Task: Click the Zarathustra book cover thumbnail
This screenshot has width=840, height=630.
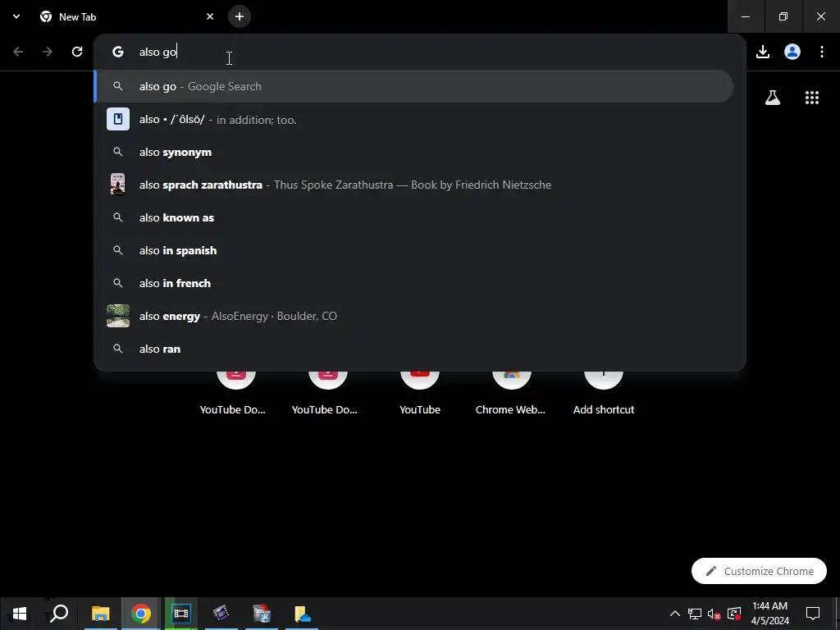Action: pyautogui.click(x=118, y=185)
